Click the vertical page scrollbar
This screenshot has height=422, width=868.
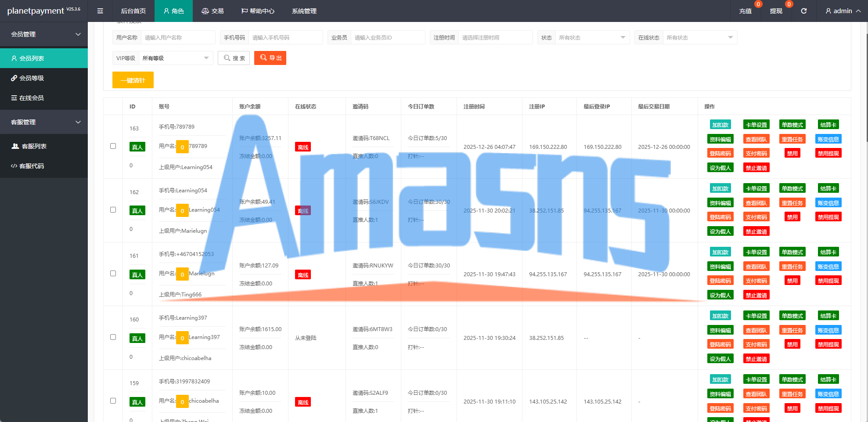866,88
